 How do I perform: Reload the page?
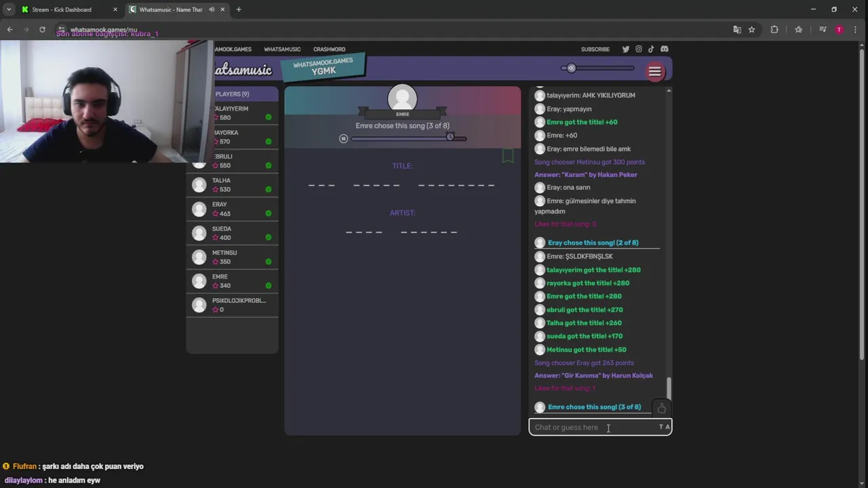[42, 30]
